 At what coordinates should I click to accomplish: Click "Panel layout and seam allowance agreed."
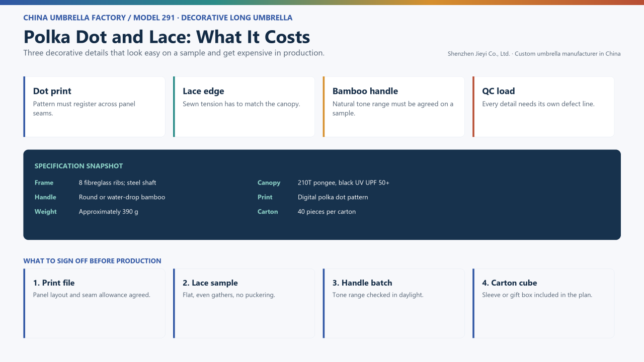pos(92,295)
